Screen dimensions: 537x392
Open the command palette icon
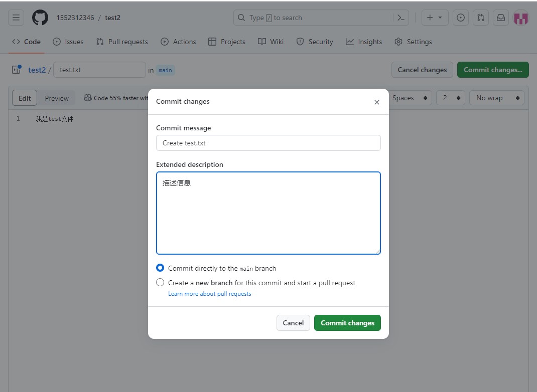[400, 18]
